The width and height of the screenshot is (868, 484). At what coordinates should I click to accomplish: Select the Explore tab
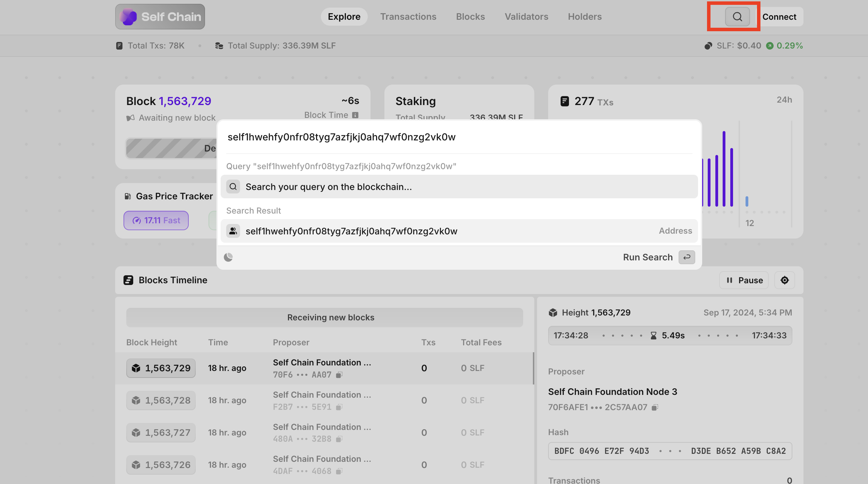344,17
